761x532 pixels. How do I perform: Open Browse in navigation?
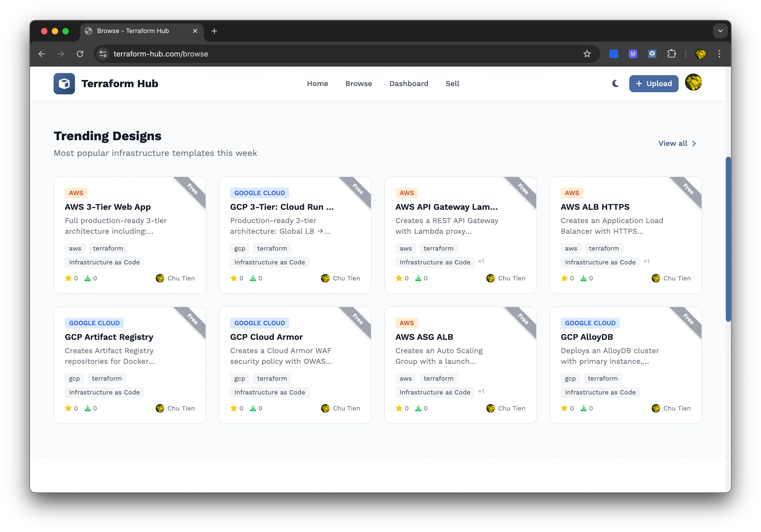[x=358, y=83]
